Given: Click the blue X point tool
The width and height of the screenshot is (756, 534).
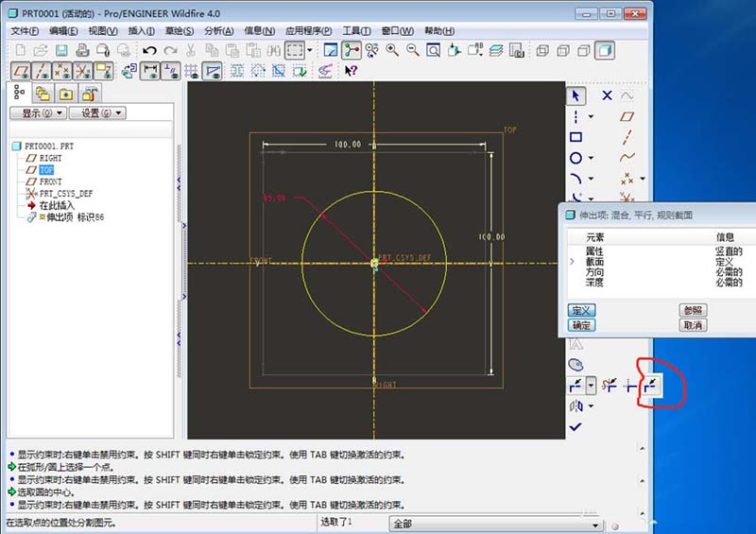Looking at the screenshot, I should coord(607,95).
